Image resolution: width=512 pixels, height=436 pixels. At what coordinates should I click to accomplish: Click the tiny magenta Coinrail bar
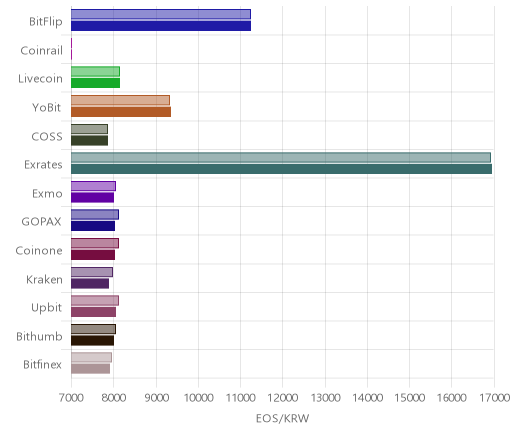click(x=71, y=49)
